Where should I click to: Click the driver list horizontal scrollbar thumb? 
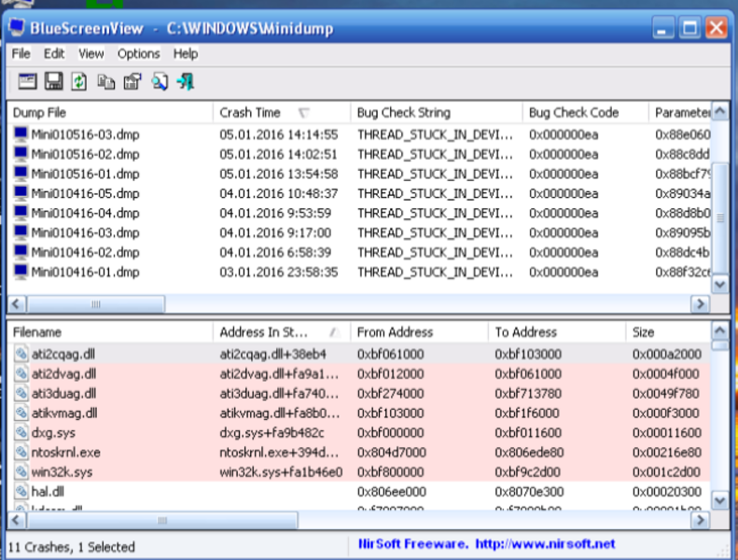[x=162, y=521]
